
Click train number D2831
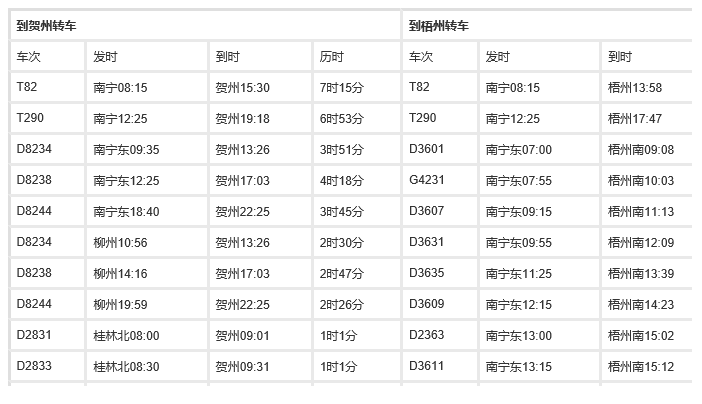pos(33,336)
